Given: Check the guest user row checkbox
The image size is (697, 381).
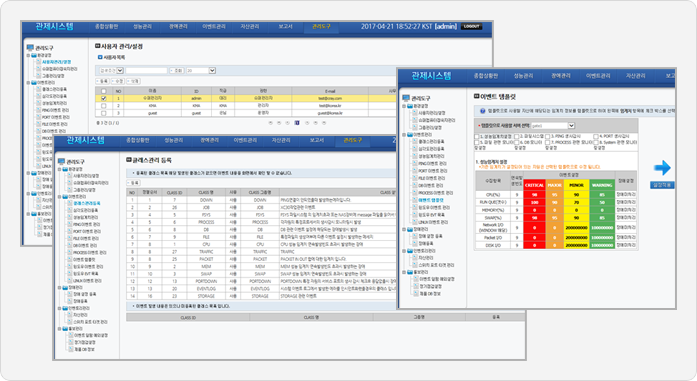Looking at the screenshot, I should [x=104, y=113].
